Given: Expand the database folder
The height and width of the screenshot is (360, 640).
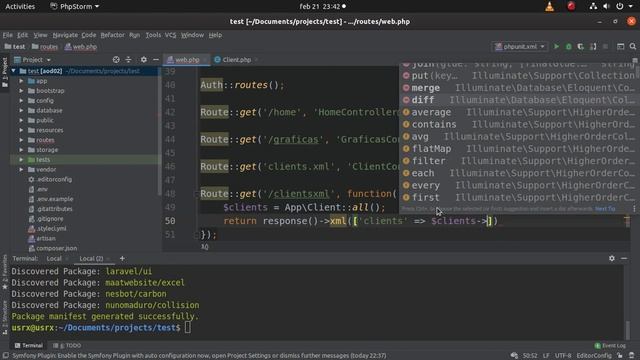Looking at the screenshot, I should 21,110.
